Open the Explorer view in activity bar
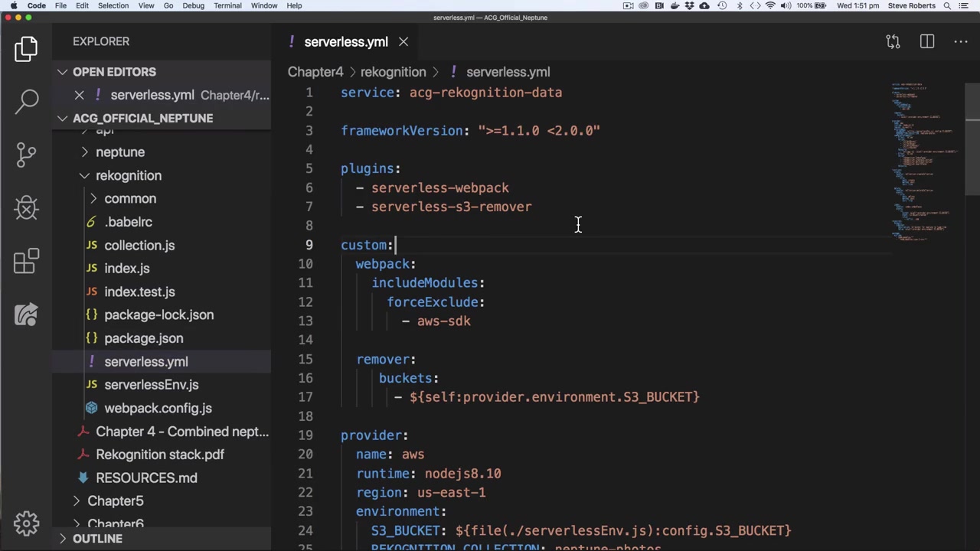This screenshot has height=551, width=980. click(x=26, y=49)
